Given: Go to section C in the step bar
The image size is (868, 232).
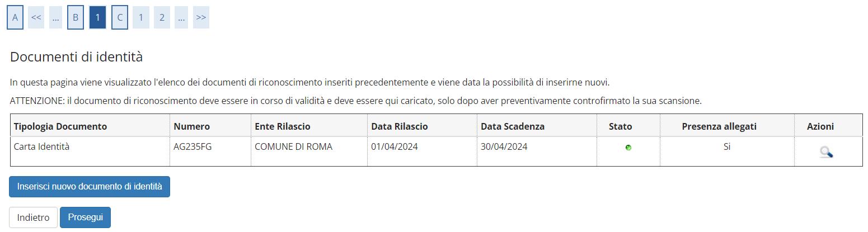Looking at the screenshot, I should pyautogui.click(x=120, y=17).
